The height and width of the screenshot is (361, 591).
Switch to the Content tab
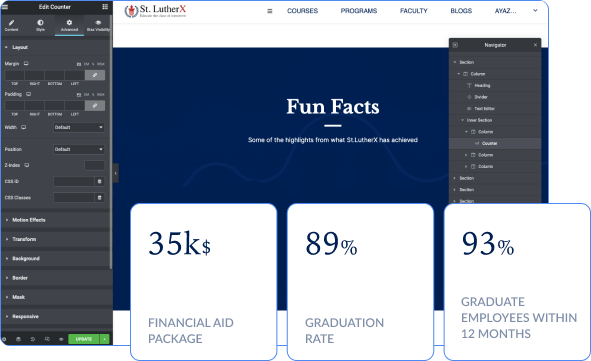click(11, 26)
